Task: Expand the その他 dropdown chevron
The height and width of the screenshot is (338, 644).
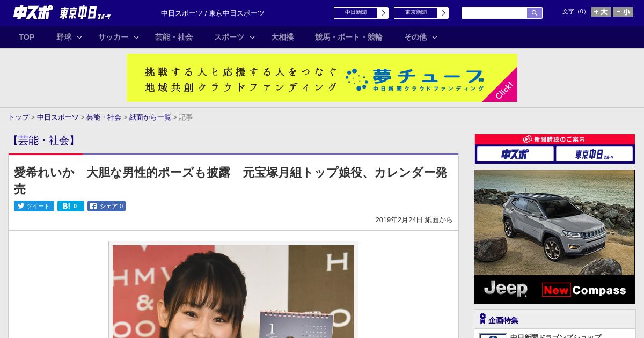Action: (x=435, y=38)
